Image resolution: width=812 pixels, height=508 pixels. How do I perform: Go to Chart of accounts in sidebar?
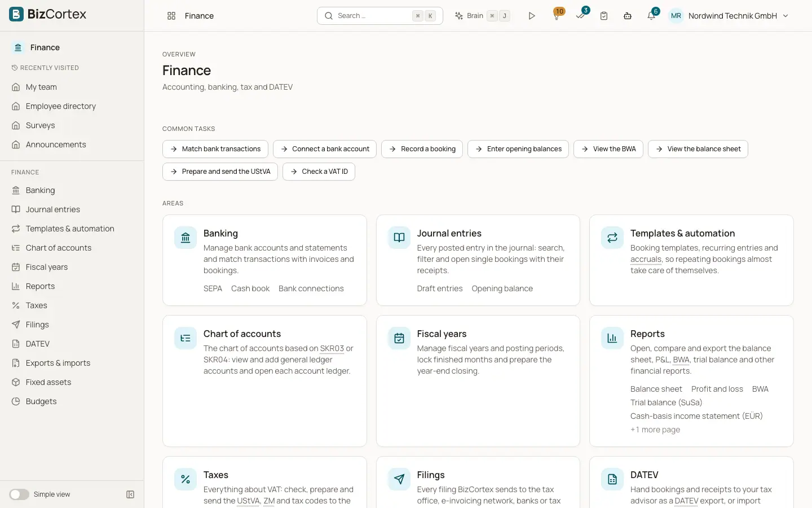72,248
